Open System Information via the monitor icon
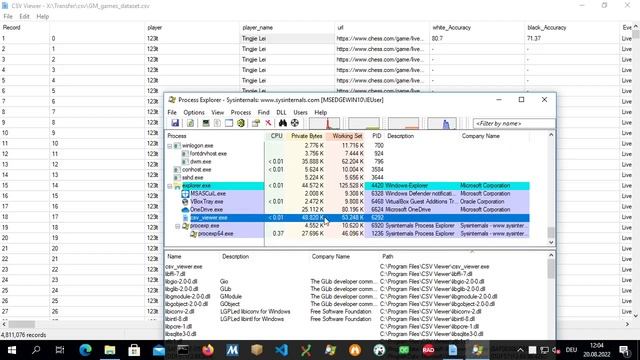Screen dimensions: 640x360 206,123
